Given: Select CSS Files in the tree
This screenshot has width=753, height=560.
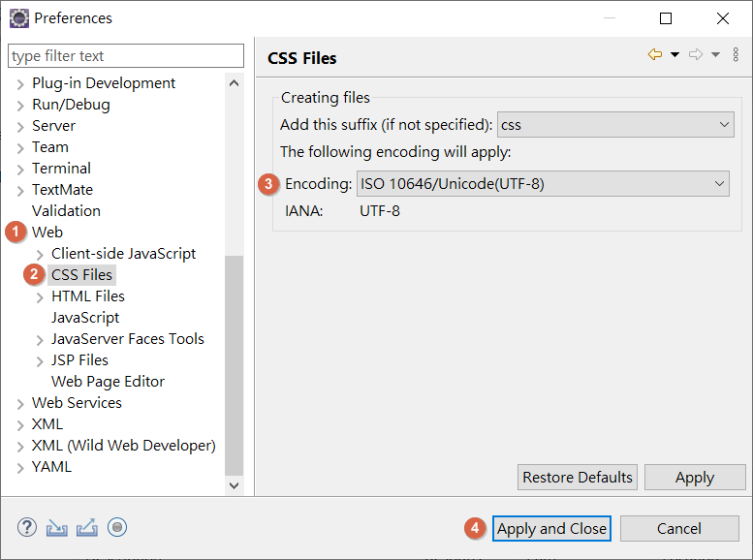Looking at the screenshot, I should [81, 275].
